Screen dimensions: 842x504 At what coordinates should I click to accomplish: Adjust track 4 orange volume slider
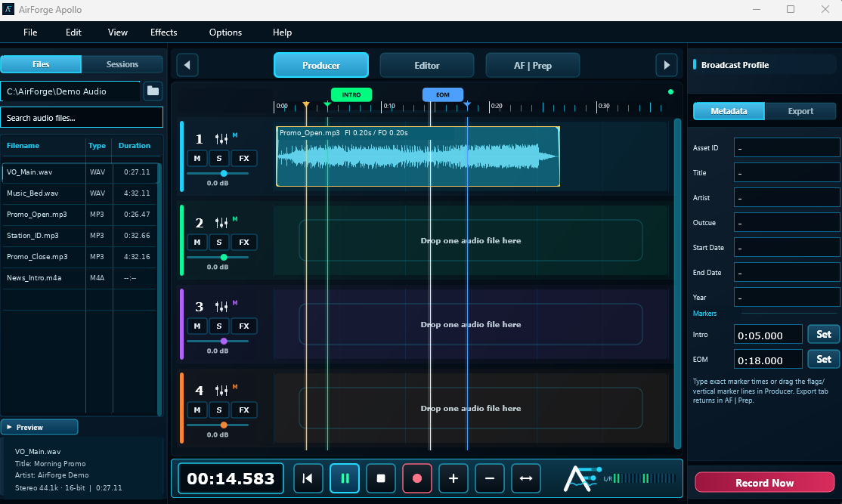click(x=218, y=425)
